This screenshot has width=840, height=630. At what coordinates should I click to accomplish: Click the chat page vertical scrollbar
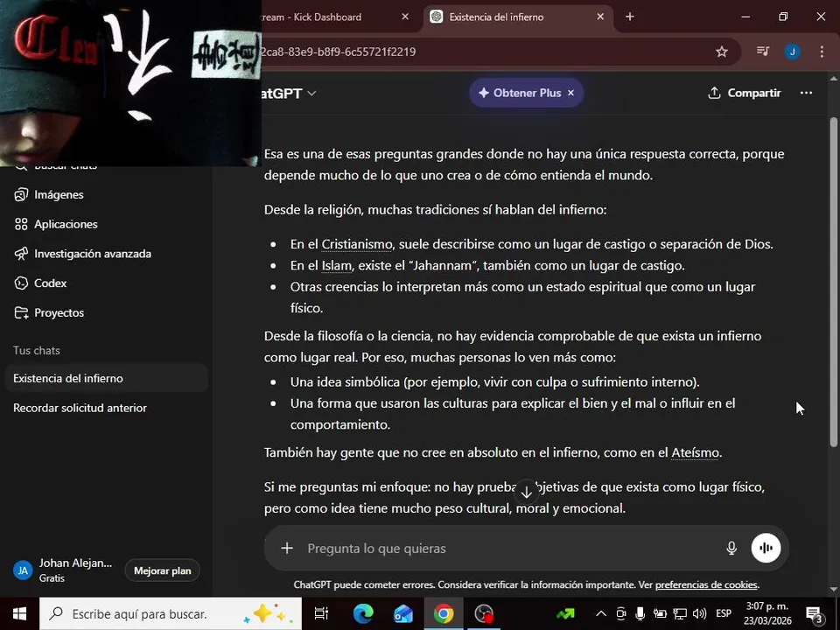(x=834, y=283)
